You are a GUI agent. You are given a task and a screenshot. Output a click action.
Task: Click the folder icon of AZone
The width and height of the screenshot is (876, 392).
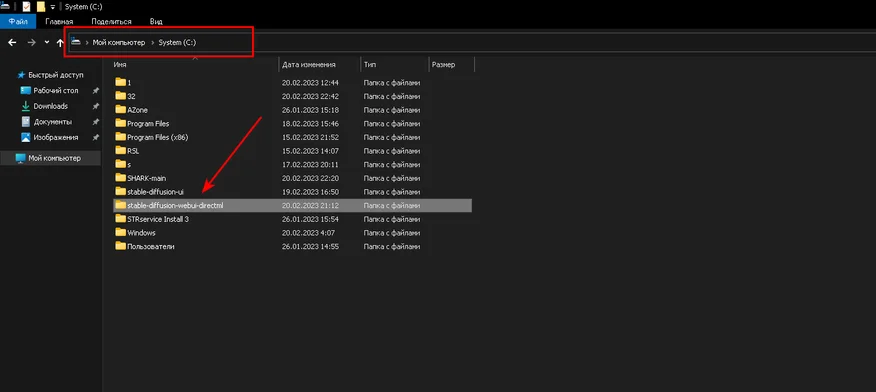120,109
